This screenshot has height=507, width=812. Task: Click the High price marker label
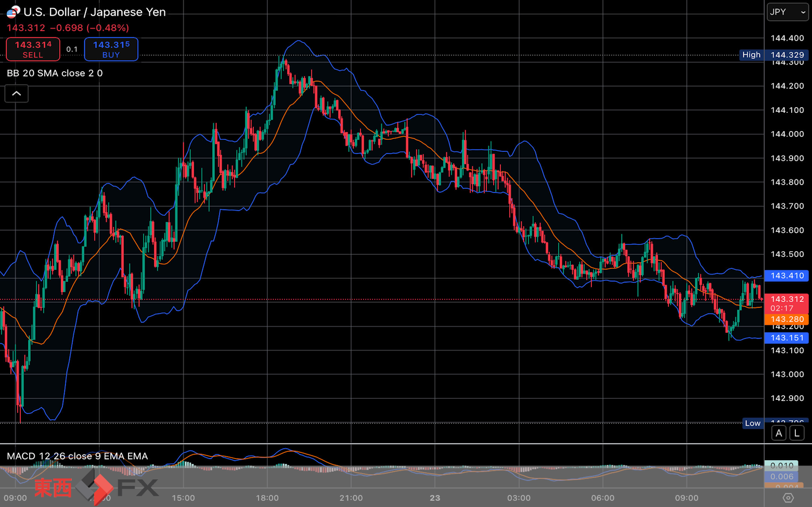pos(751,55)
